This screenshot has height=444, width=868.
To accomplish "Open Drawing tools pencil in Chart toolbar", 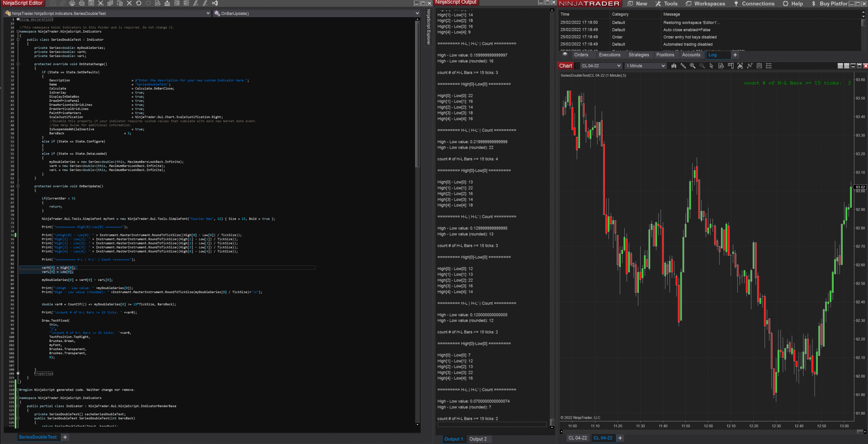I will [x=683, y=66].
